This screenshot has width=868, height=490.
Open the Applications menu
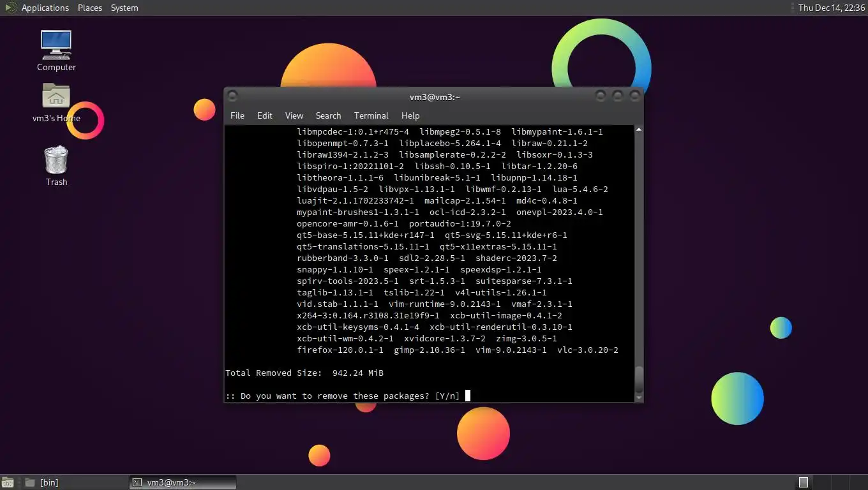click(45, 8)
